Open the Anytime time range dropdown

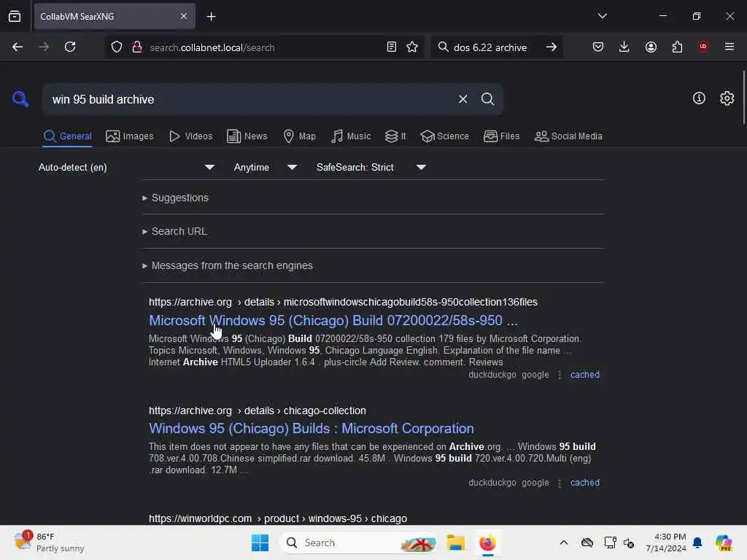tap(265, 167)
